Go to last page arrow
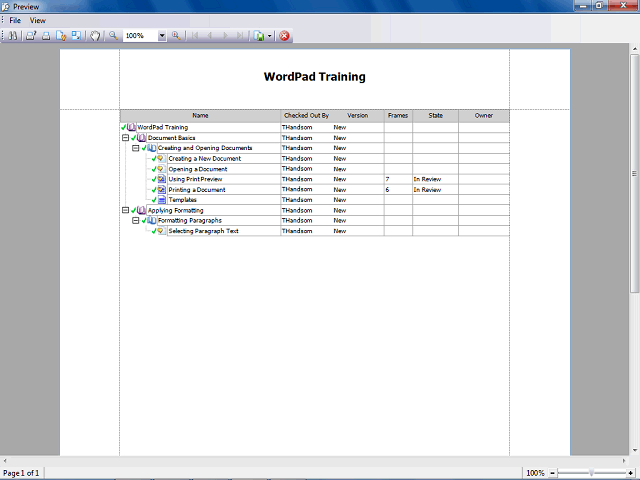This screenshot has height=480, width=640. pyautogui.click(x=240, y=36)
